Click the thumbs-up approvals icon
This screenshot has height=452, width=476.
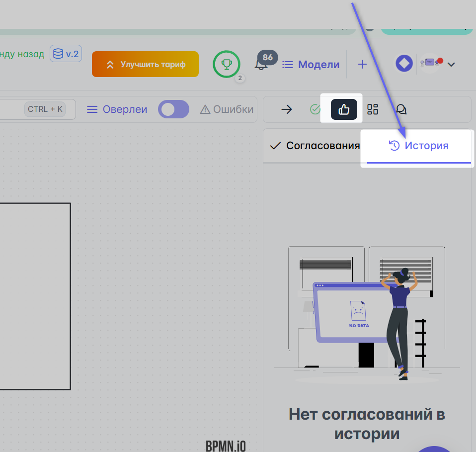pyautogui.click(x=344, y=109)
